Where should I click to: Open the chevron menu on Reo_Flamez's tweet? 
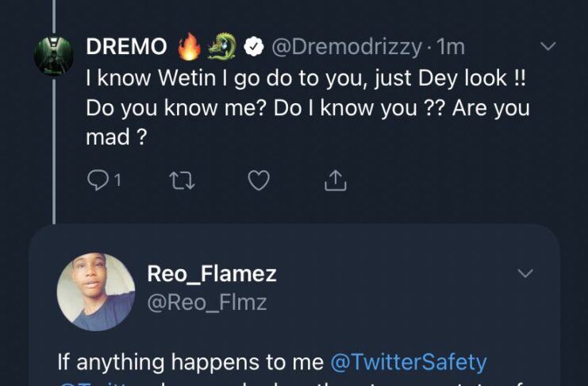(x=525, y=274)
